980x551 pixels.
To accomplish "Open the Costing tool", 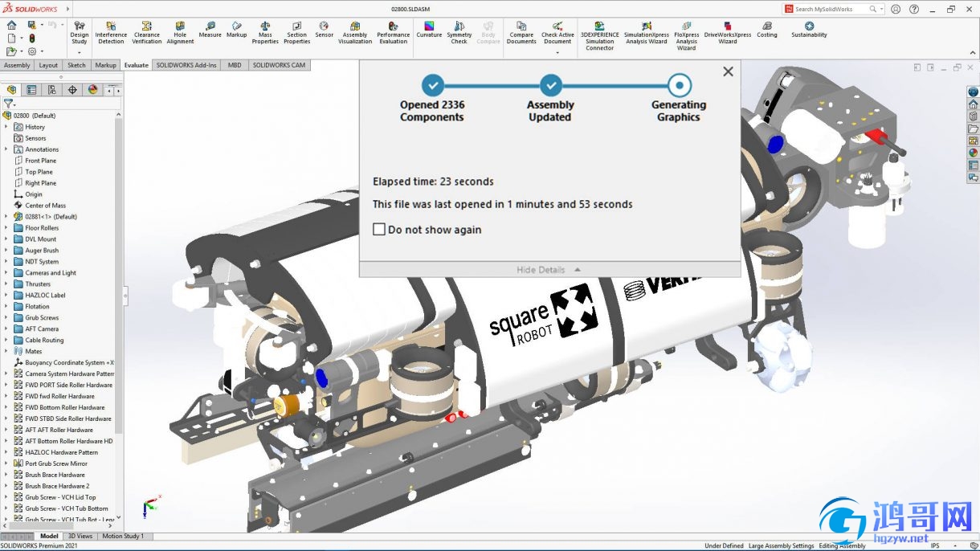I will pos(767,31).
